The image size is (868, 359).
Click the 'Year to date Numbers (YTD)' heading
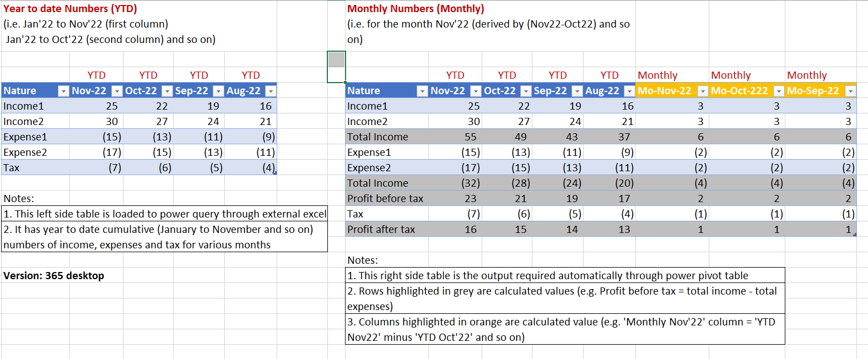pos(70,9)
